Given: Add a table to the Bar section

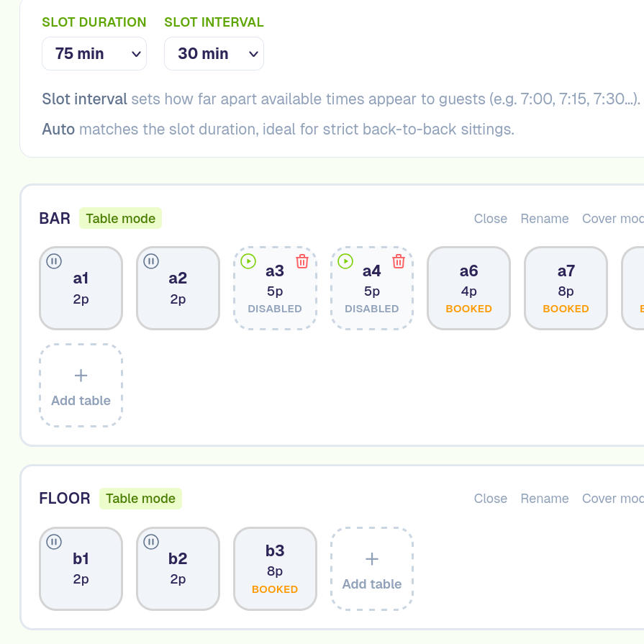Looking at the screenshot, I should 81,385.
